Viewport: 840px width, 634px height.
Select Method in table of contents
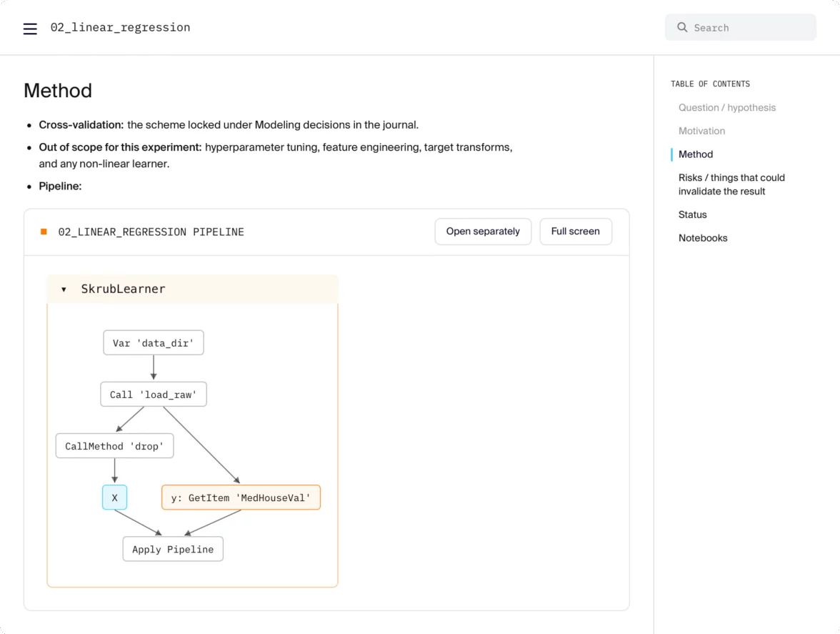point(696,154)
